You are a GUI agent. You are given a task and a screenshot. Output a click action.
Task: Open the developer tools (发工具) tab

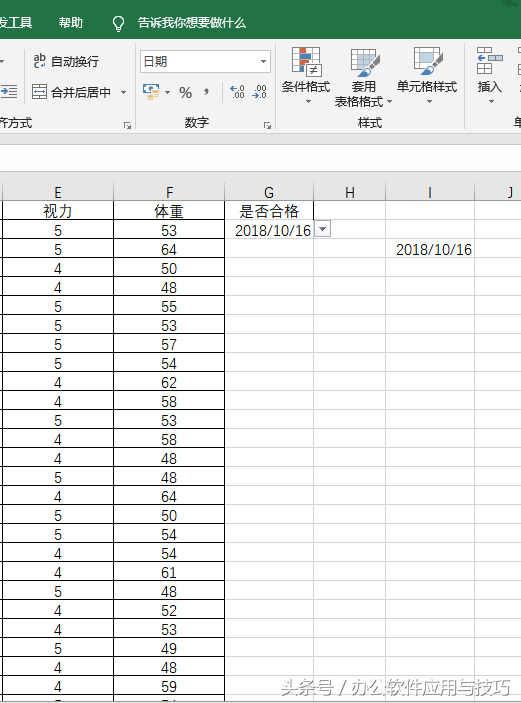[16, 22]
